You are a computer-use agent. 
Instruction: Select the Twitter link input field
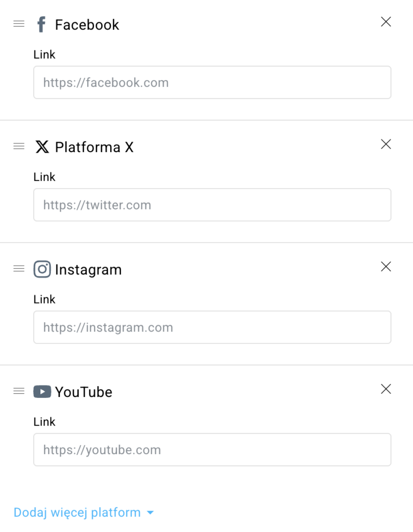coord(212,205)
